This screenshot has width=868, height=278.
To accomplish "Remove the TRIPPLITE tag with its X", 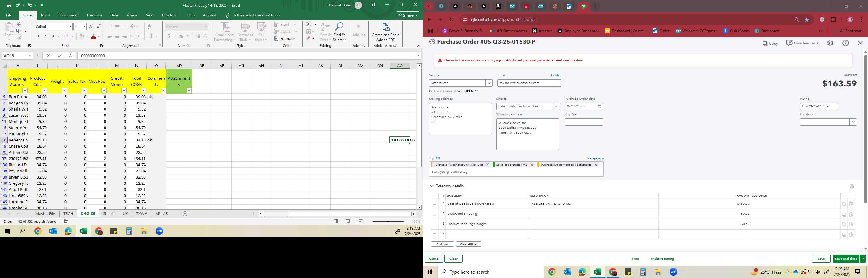I will [487, 165].
